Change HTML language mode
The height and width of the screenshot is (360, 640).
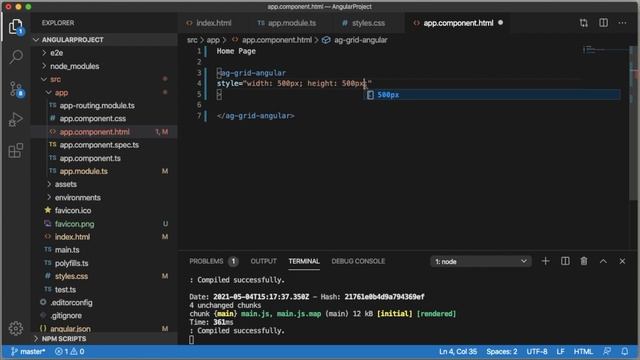[583, 351]
